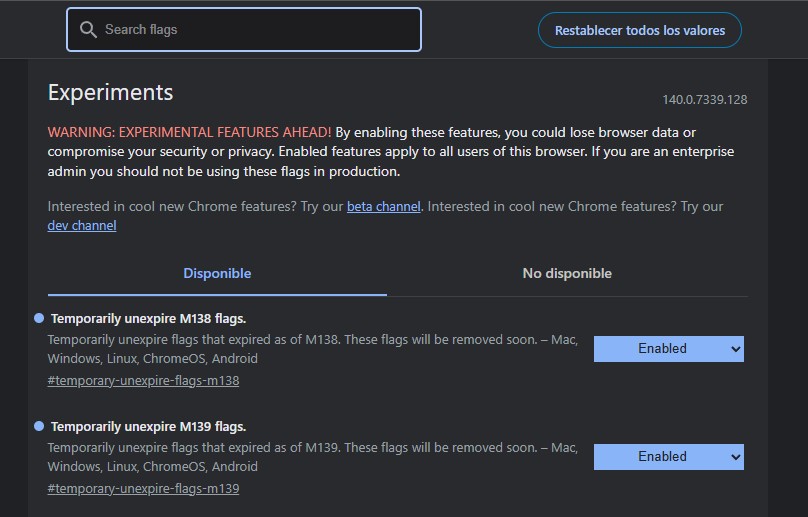The image size is (808, 517).
Task: Click the blue dot beside M138 flag
Action: (39, 318)
